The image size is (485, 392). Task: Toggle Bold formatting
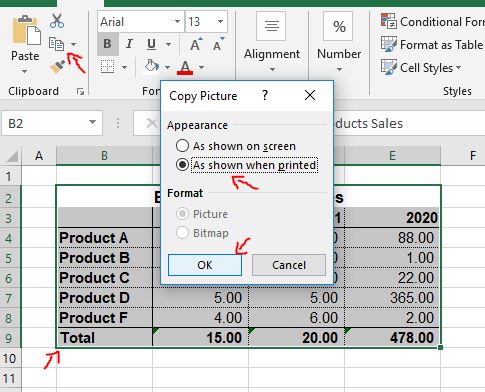pos(107,44)
